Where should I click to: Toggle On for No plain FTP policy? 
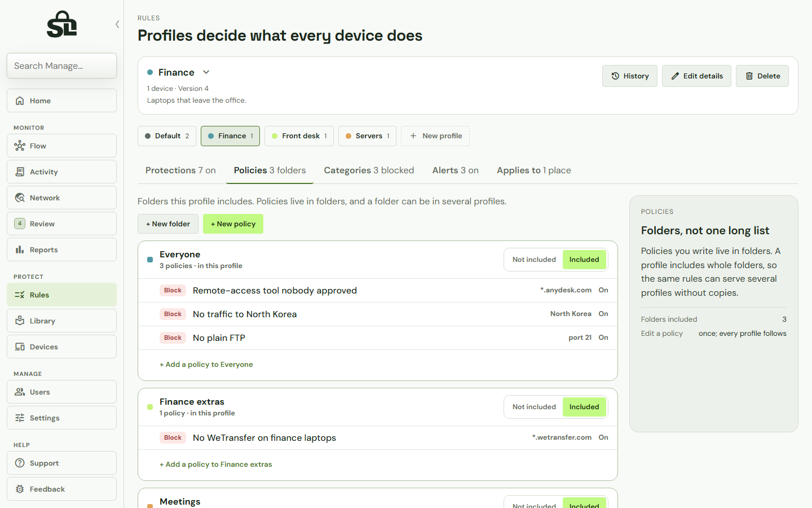[x=603, y=338]
